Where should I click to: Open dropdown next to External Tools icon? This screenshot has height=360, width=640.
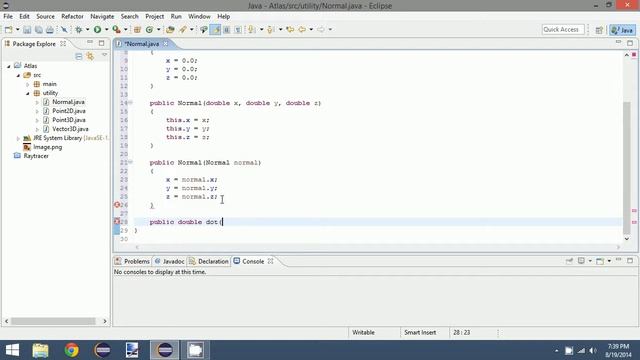click(126, 29)
